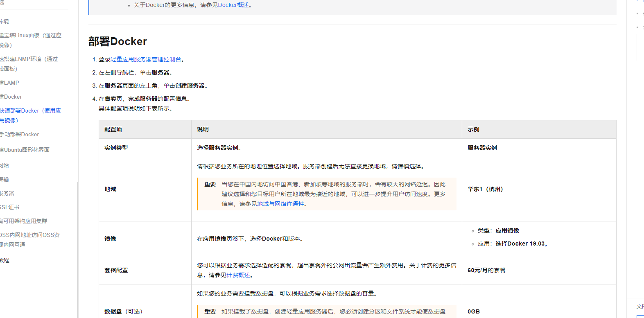Open 轻量应用服务器管理控制台 link
The width and height of the screenshot is (644, 318).
point(146,59)
